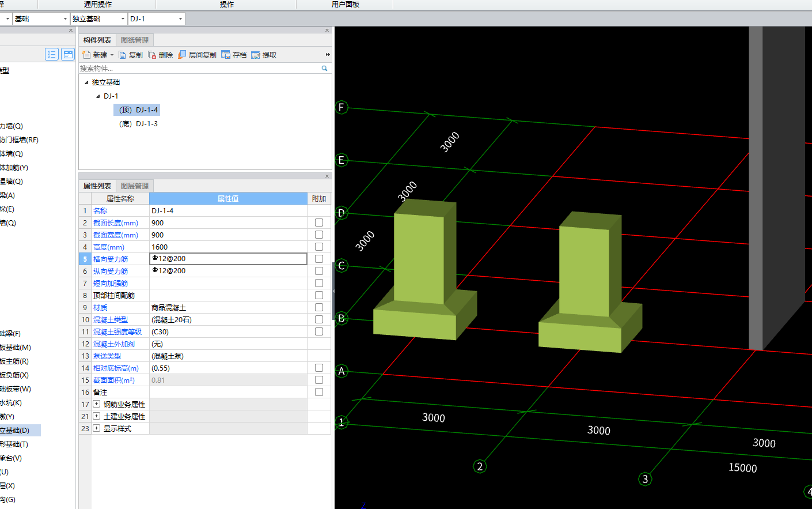Open the 泵送类型 property link
Viewport: 812px width, 509px height.
(107, 356)
